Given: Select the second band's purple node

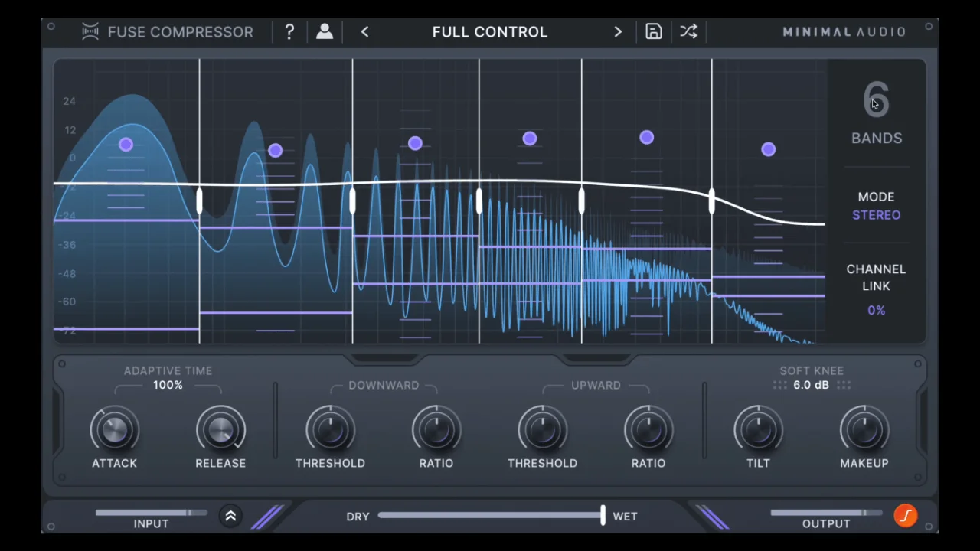Looking at the screenshot, I should [276, 151].
